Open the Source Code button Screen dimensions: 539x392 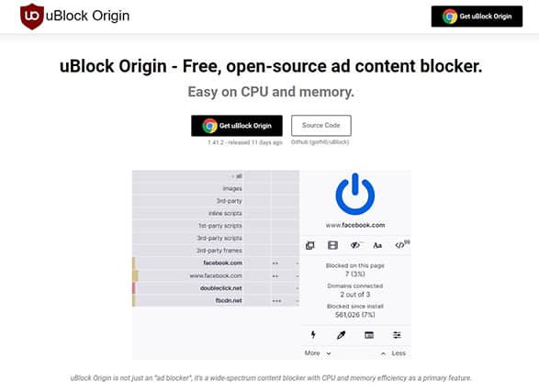[321, 126]
